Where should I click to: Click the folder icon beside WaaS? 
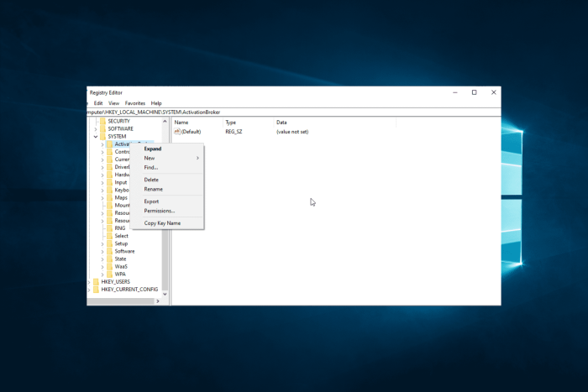coord(109,266)
